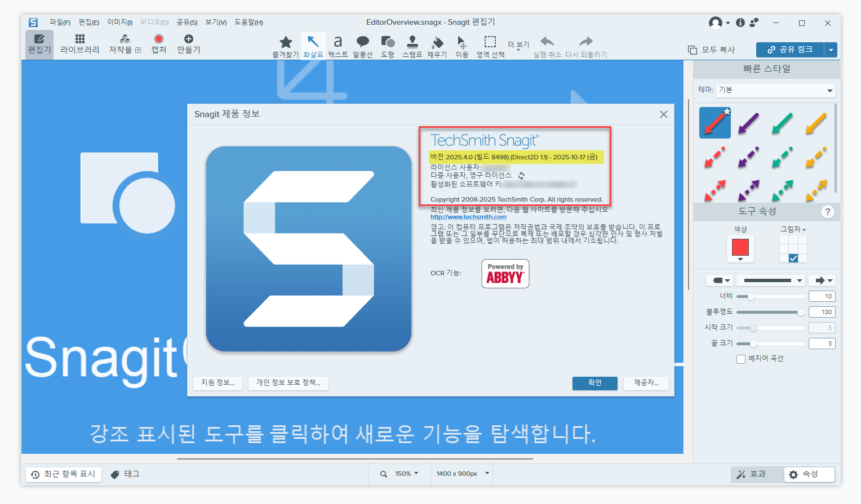This screenshot has width=861, height=504.
Task: Visit the http://www.techsmith.com link
Action: coord(468,217)
